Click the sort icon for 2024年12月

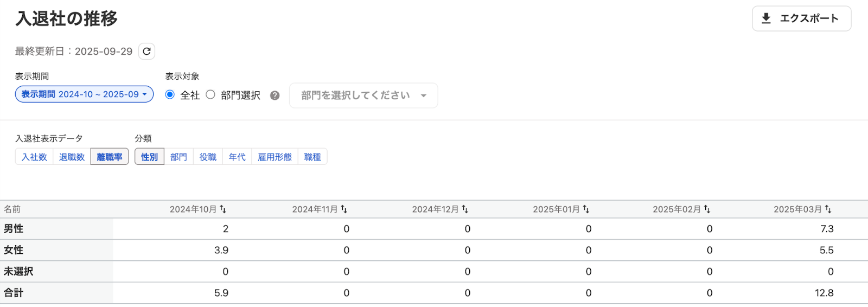(465, 209)
